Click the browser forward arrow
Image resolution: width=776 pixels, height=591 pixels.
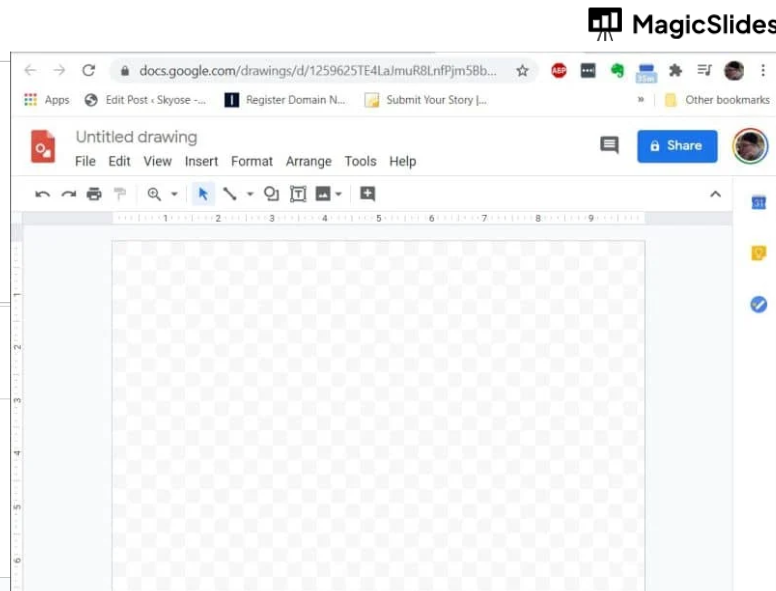[x=59, y=70]
